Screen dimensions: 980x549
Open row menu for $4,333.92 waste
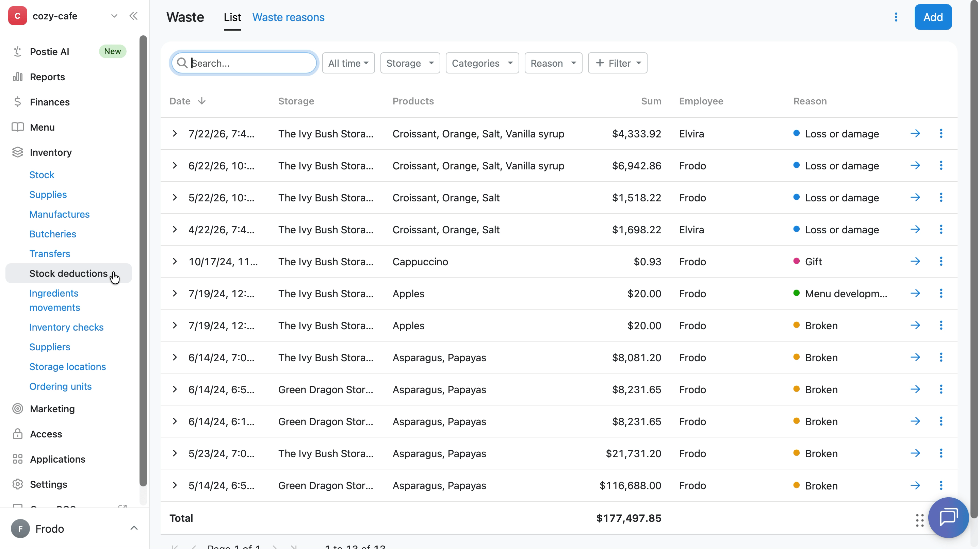coord(941,133)
